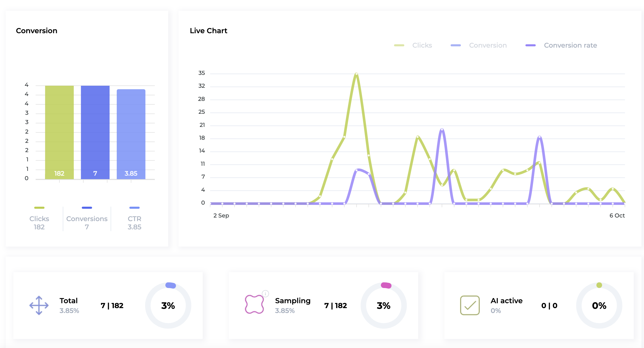Click the green Clicks bar showing 182
644x348 pixels.
point(59,132)
